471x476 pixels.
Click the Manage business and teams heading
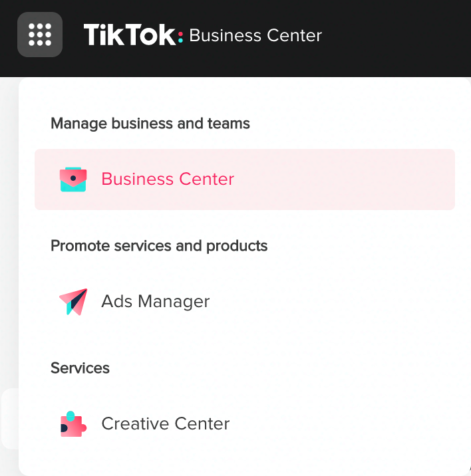[150, 124]
